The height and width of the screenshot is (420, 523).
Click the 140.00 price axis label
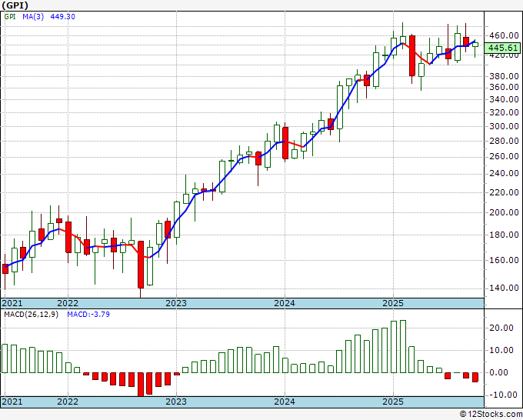(x=504, y=288)
